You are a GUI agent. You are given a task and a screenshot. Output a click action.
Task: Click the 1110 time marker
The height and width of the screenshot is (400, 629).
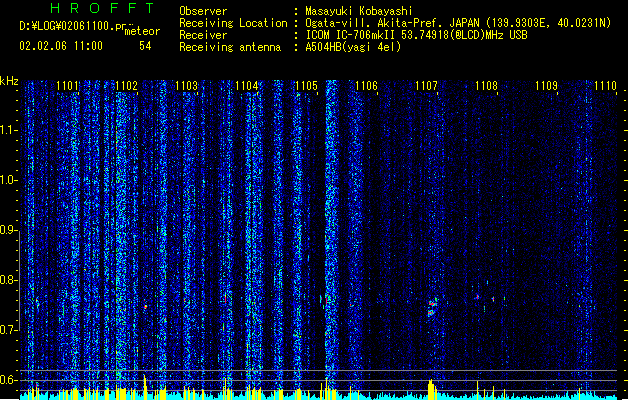605,86
